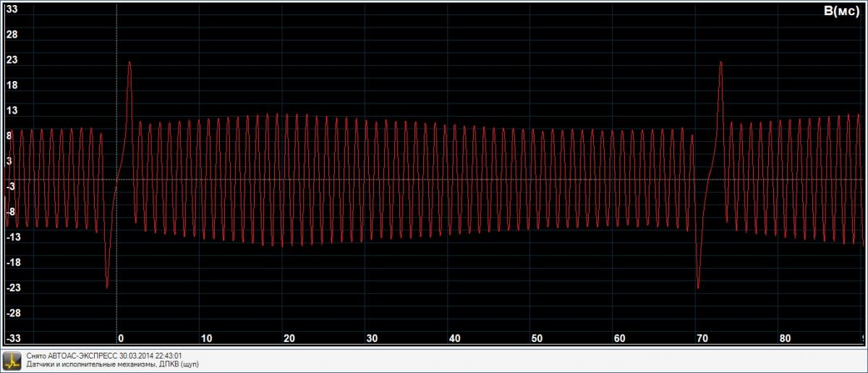
Task: Click the 18 volt axis label
Action: [12, 85]
